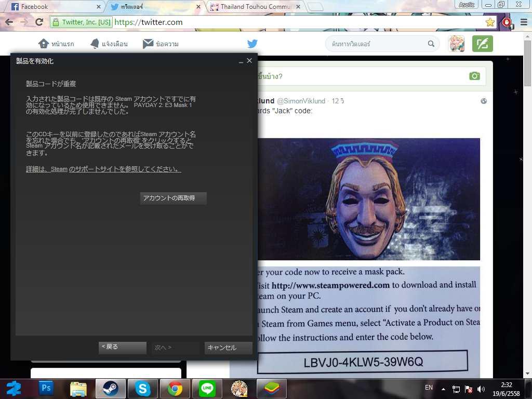
Task: Click the network tray icon
Action: click(456, 389)
